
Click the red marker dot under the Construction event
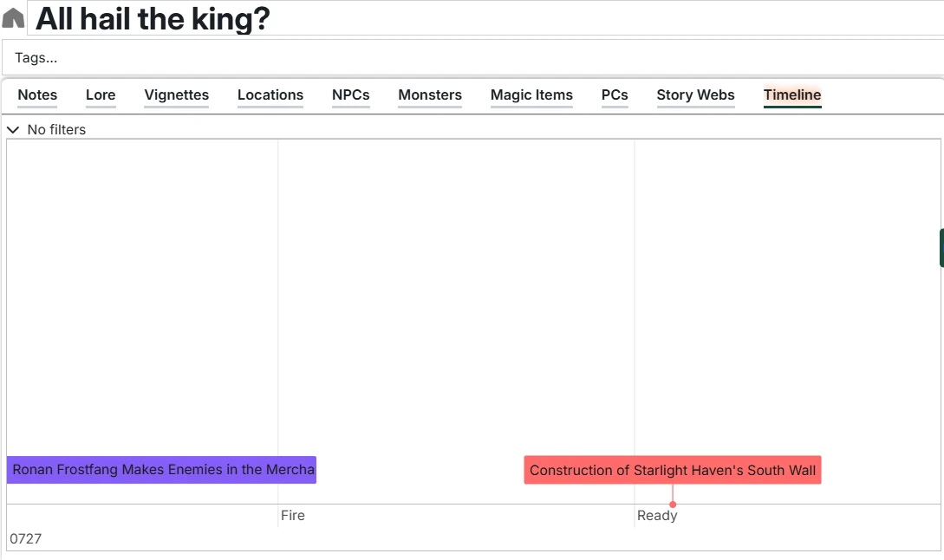[672, 502]
